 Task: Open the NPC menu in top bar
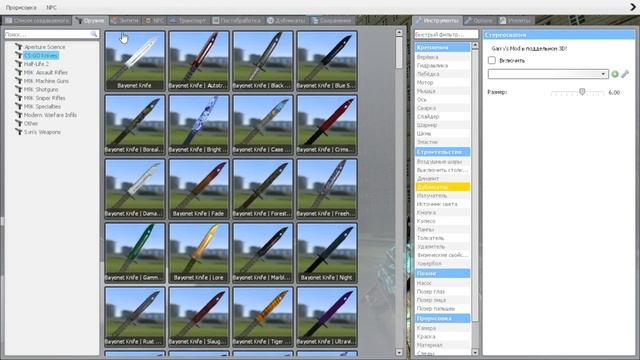[x=51, y=7]
